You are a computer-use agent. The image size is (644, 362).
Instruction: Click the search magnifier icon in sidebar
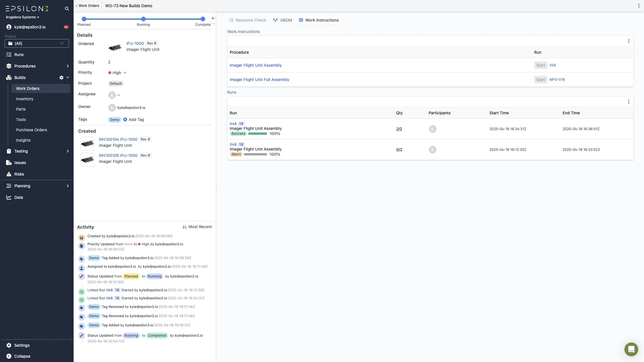coord(67,9)
